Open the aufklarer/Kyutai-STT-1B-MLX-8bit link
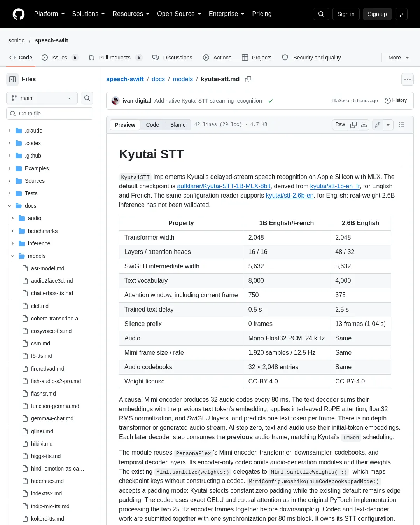This screenshot has width=420, height=525. point(224,186)
